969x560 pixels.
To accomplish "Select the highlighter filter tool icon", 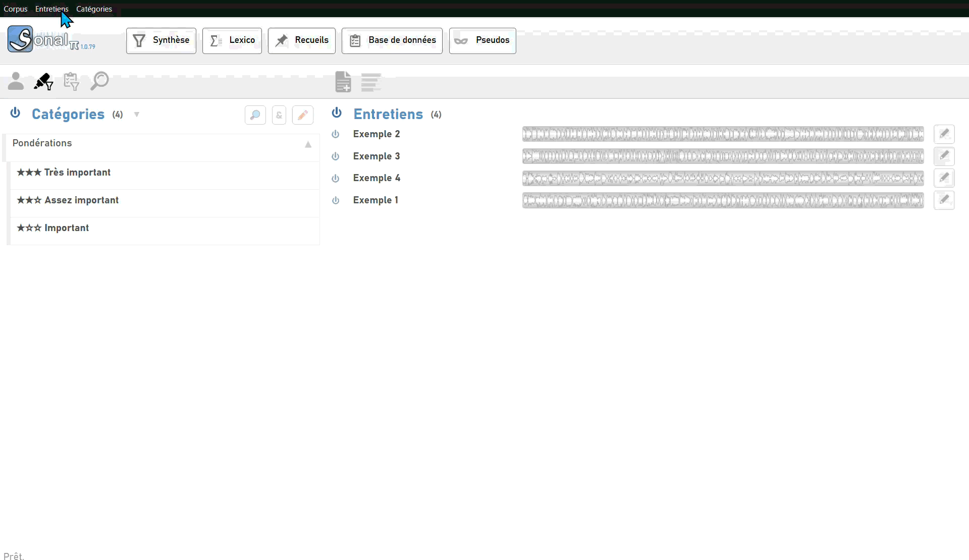I will click(x=43, y=81).
